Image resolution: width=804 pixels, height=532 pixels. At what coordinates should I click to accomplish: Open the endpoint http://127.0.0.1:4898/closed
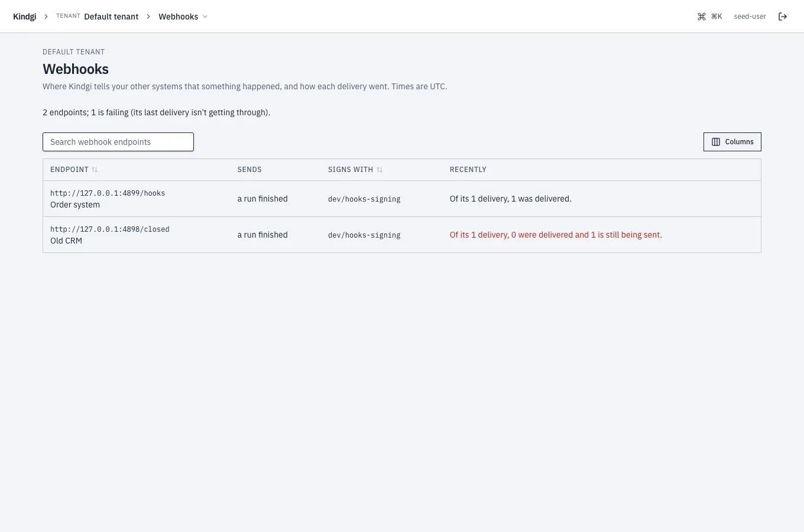tap(110, 229)
